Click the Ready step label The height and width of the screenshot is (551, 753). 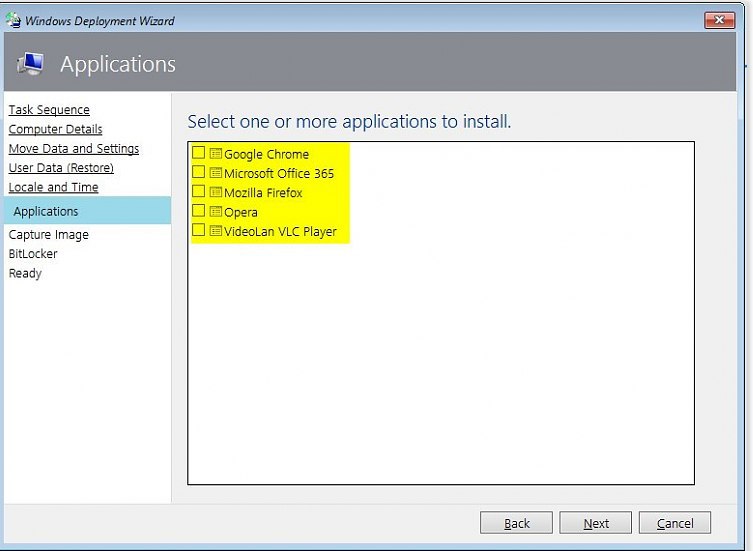(x=25, y=273)
